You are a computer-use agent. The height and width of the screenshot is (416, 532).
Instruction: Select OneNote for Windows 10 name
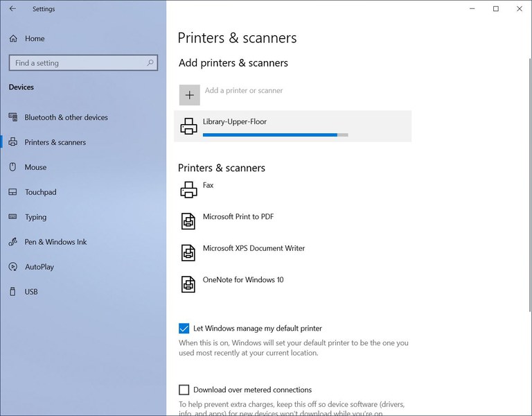(x=243, y=280)
